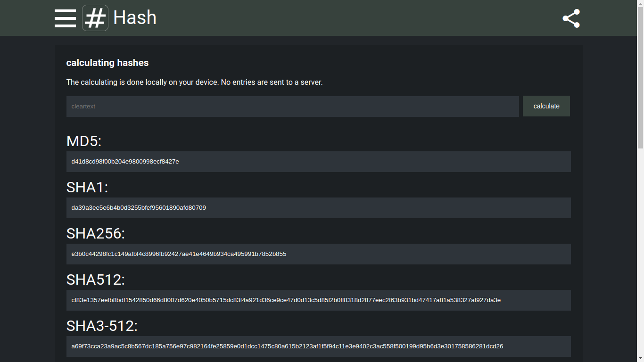Click the MD5: heading label

click(x=84, y=141)
